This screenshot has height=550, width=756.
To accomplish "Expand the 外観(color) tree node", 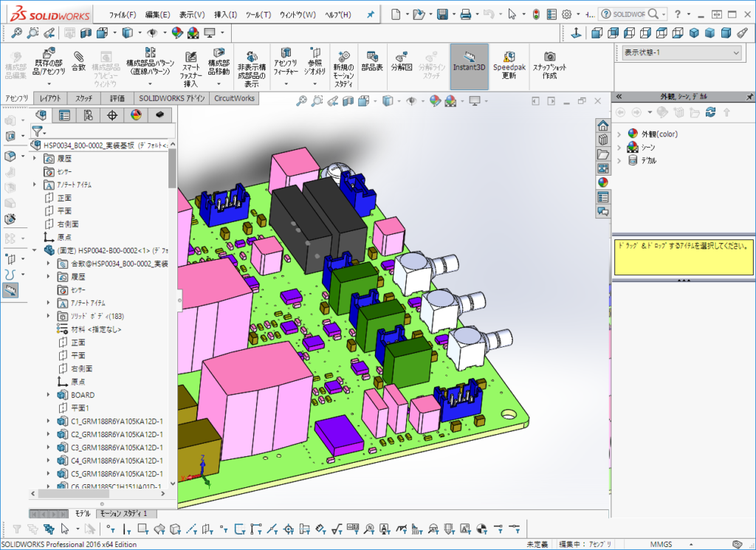I will 619,134.
